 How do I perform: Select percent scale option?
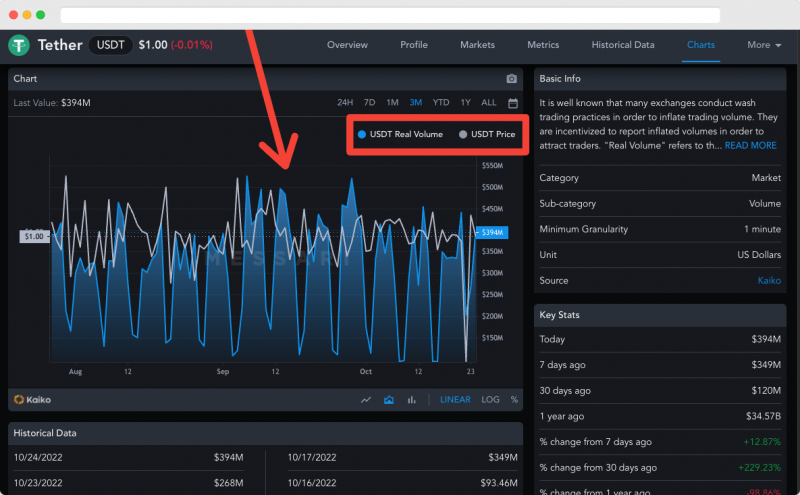coord(514,400)
